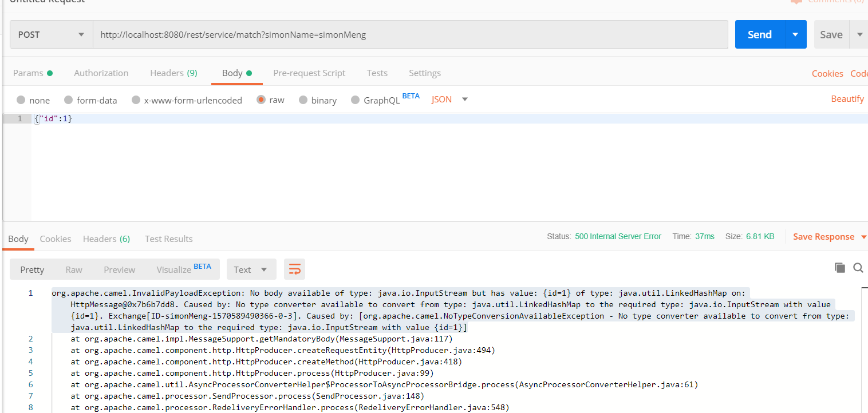The image size is (868, 413).
Task: Open the JSON format dropdown
Action: click(x=449, y=99)
